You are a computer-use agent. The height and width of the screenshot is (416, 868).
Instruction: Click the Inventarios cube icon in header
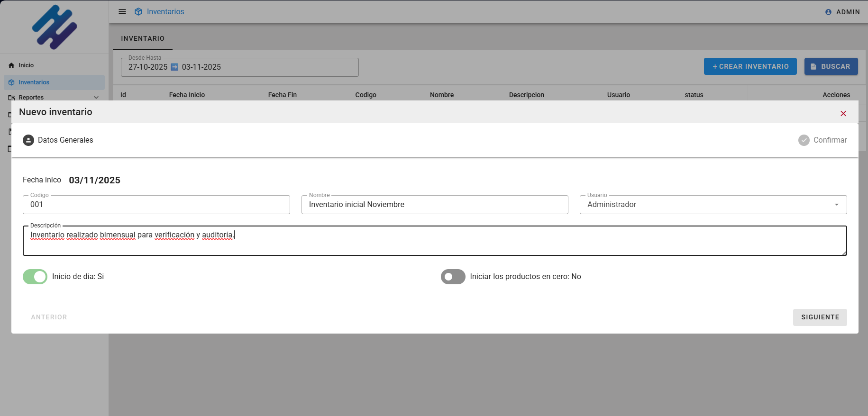138,12
